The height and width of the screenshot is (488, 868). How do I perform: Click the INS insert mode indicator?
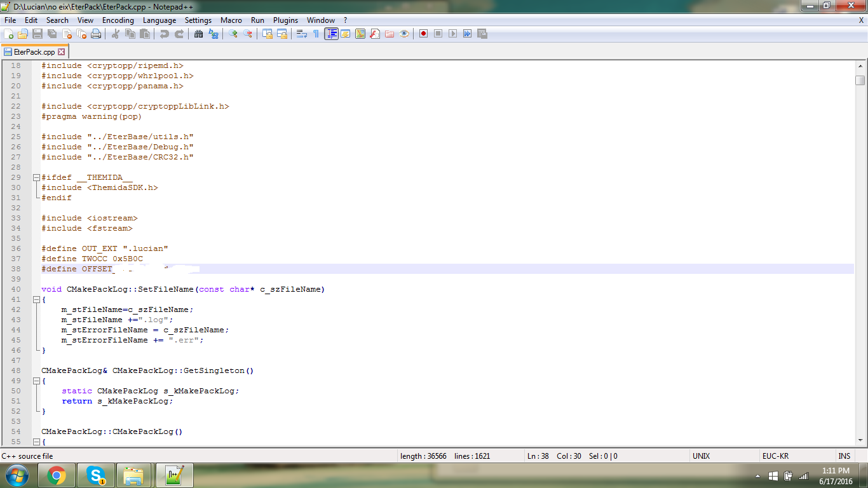[844, 456]
